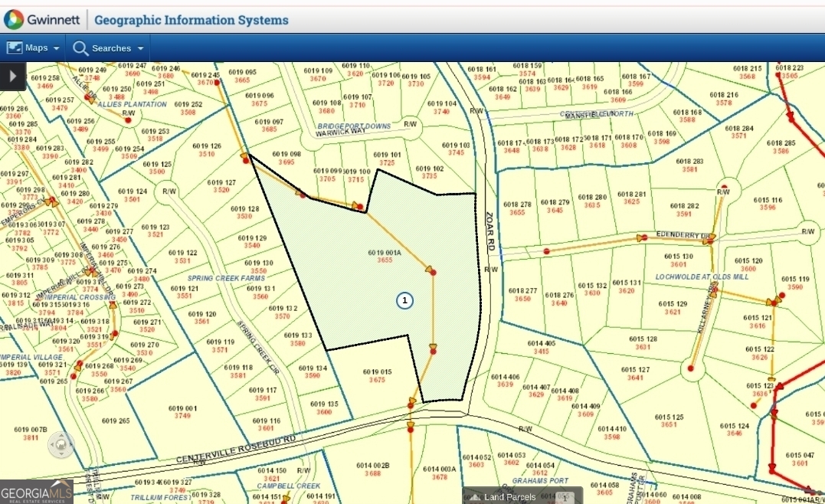Click parcel label 6014 406

click(x=505, y=377)
